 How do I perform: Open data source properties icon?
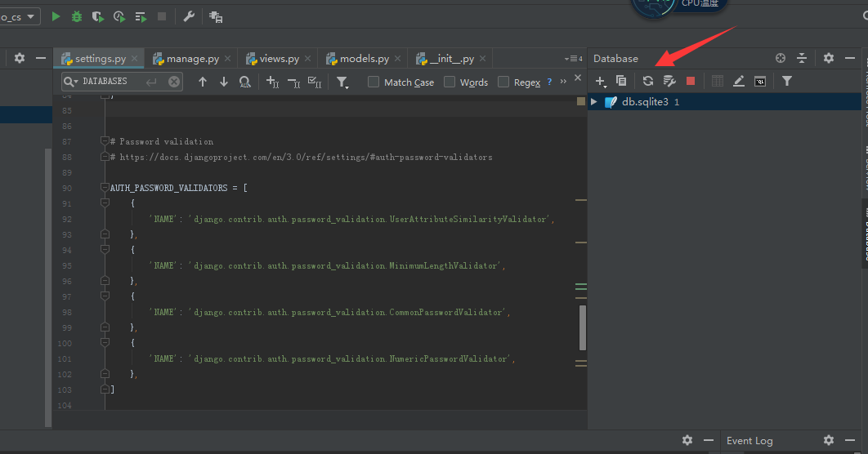[669, 82]
